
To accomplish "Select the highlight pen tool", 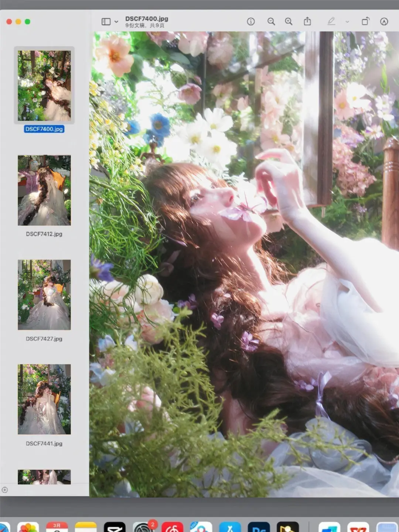I will coord(331,21).
